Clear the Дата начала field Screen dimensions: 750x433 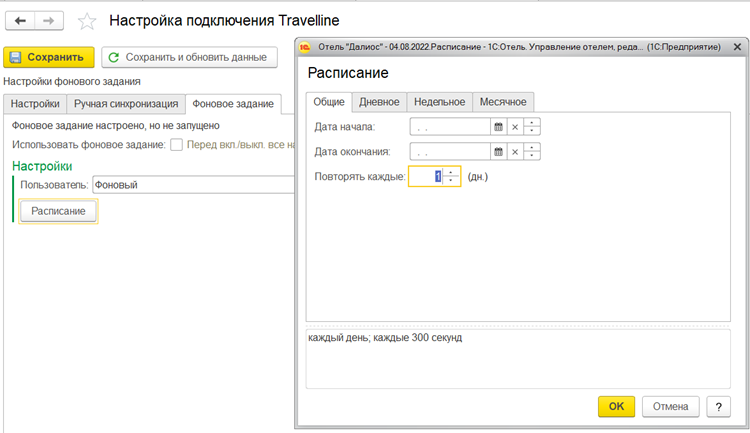tap(515, 127)
